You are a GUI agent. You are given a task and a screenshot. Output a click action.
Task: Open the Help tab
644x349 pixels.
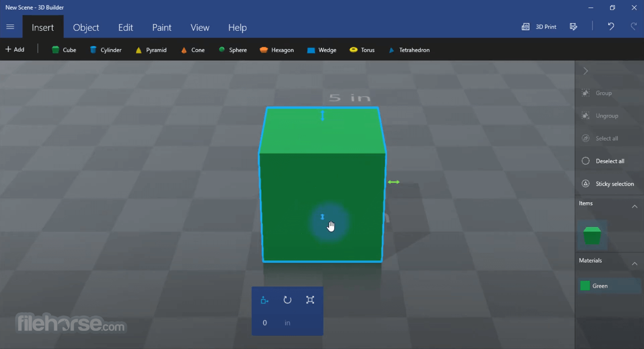(x=237, y=27)
